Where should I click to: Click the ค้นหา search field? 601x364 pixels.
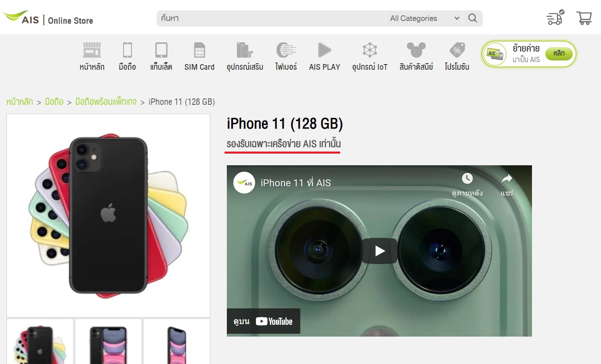pyautogui.click(x=271, y=18)
